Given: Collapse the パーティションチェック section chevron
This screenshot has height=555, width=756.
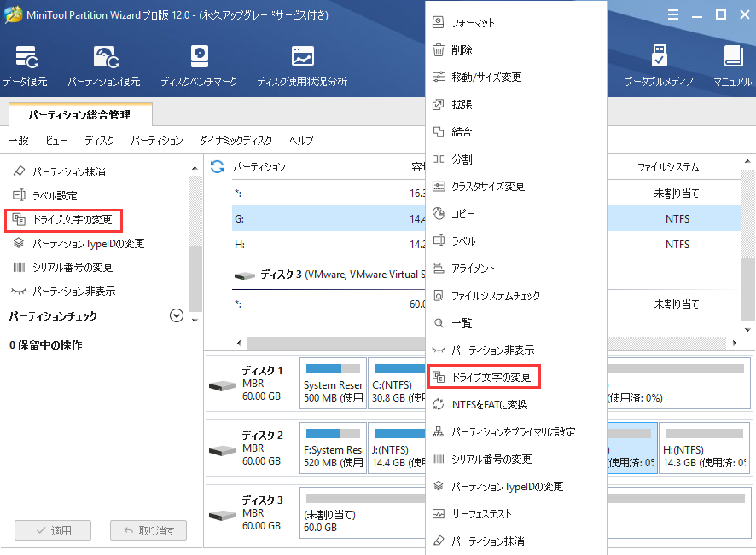Looking at the screenshot, I should coord(177,316).
